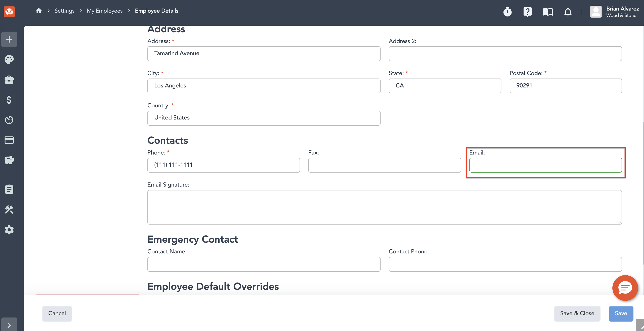Navigate to My Employees breadcrumb

click(105, 11)
